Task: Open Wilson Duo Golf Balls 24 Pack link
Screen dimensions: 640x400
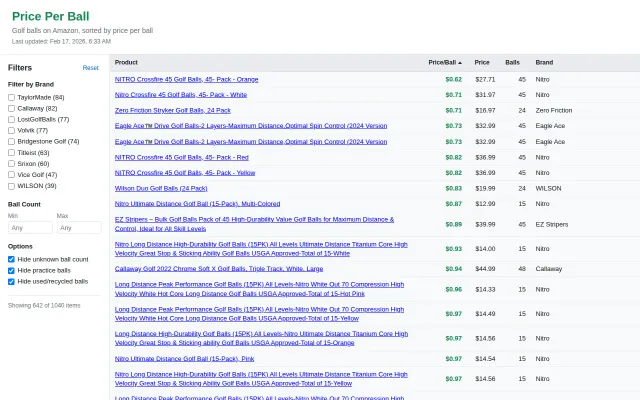Action: [x=161, y=189]
